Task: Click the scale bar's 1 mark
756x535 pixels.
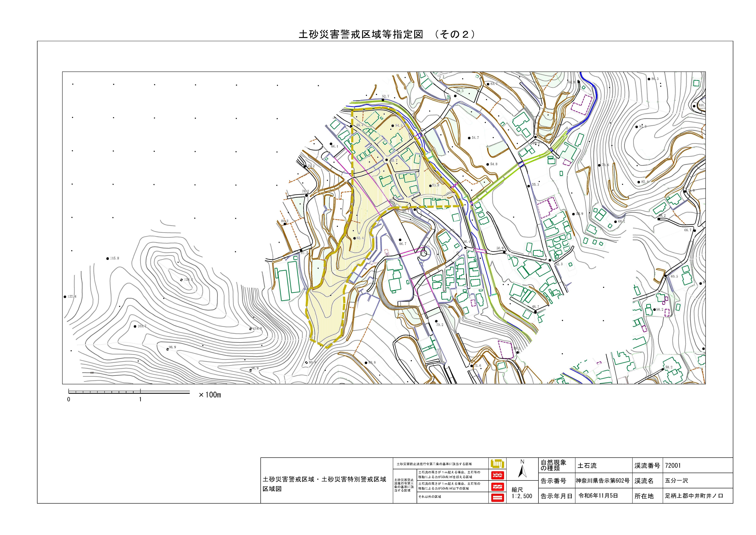Action: coord(141,399)
